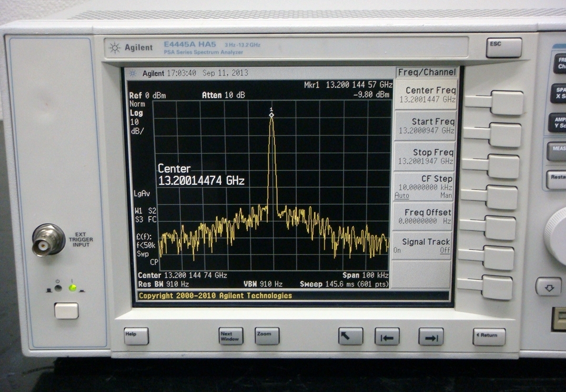Viewport: 566px width, 392px height.
Task: Click the diagonal up-left arrow key
Action: [350, 336]
